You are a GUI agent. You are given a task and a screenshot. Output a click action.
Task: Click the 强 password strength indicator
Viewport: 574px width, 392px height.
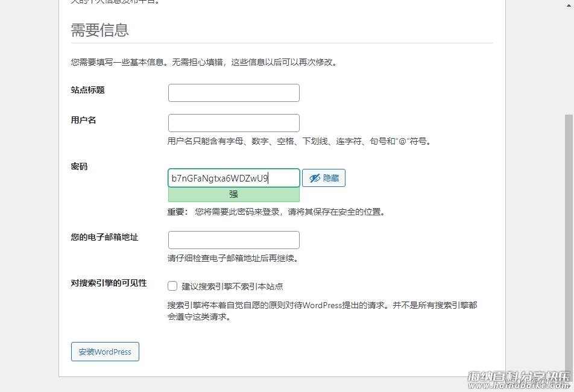(233, 194)
